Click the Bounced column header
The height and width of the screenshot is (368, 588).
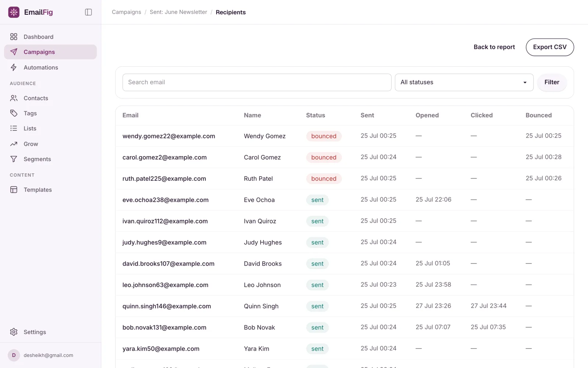pyautogui.click(x=538, y=115)
